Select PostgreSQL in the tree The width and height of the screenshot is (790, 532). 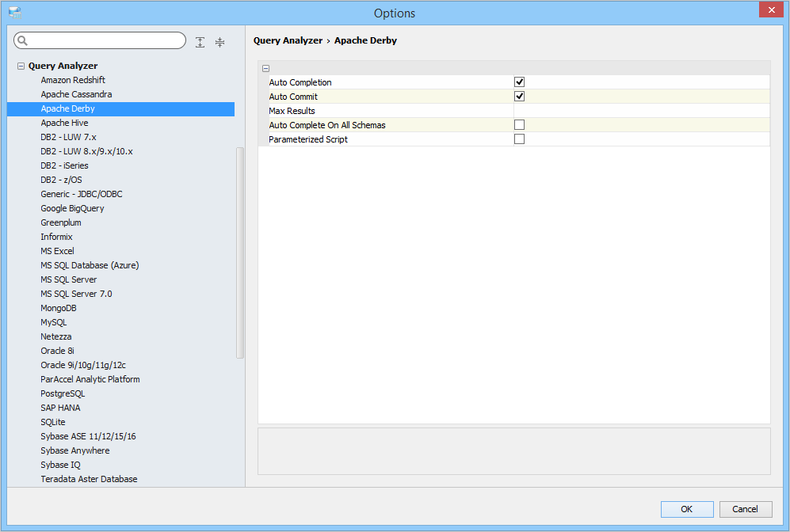(x=63, y=393)
